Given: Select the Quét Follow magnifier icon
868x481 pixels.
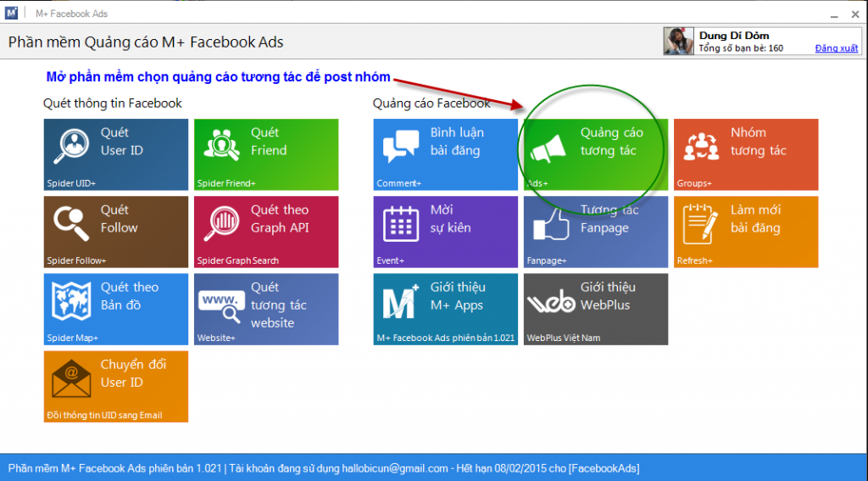Looking at the screenshot, I should click(x=71, y=224).
